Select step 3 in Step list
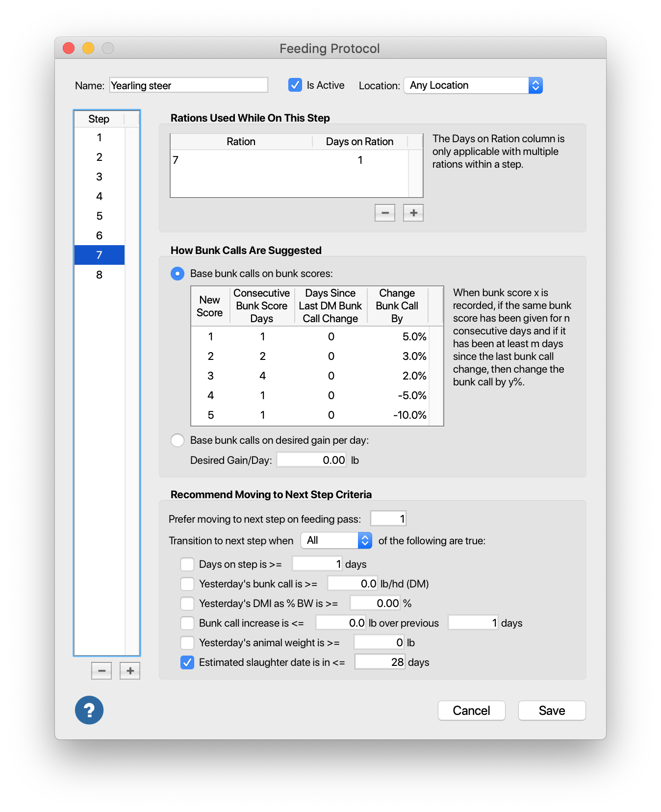Image resolution: width=661 pixels, height=812 pixels. coord(100,177)
